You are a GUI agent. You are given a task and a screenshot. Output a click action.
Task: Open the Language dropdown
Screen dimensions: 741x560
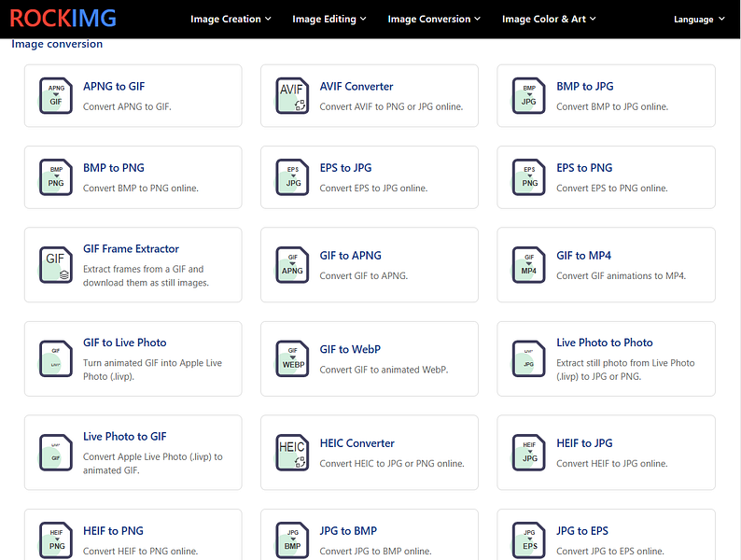click(x=699, y=19)
